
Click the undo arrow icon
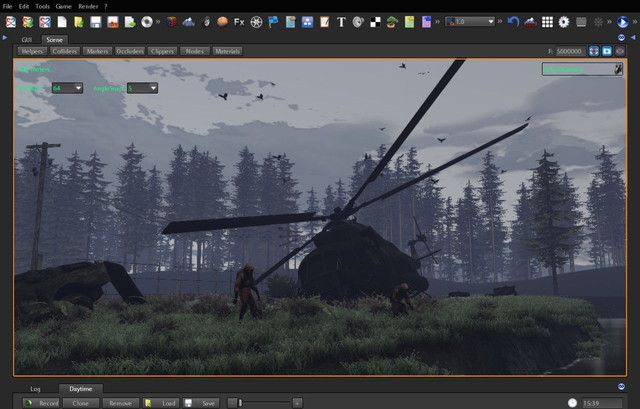[x=513, y=21]
